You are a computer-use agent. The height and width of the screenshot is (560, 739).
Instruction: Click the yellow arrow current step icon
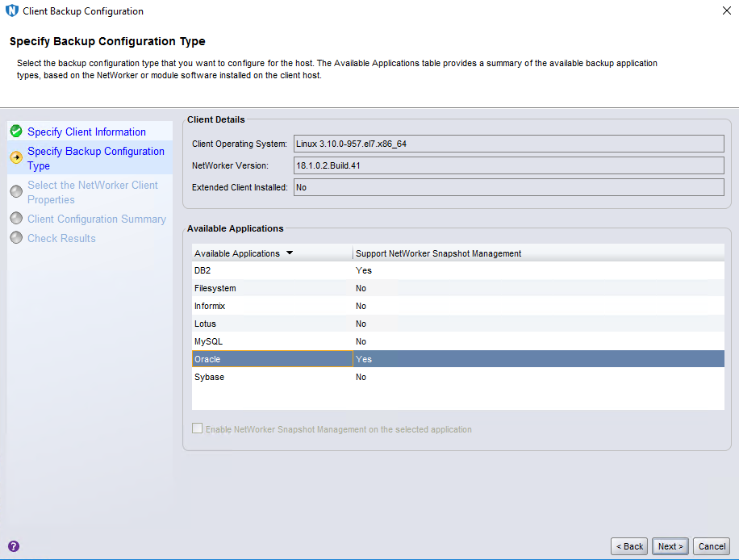16,158
